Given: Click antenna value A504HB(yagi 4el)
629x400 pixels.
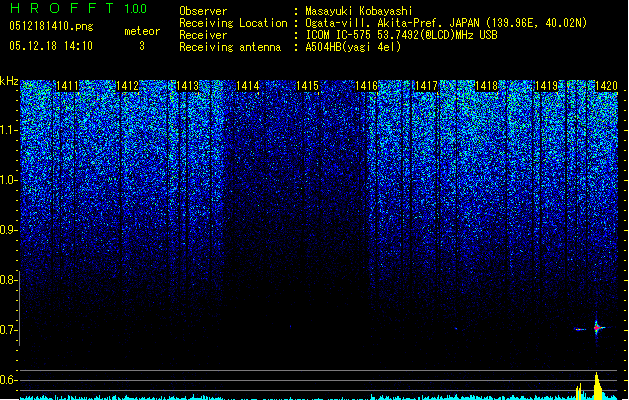Looking at the screenshot, I should [353, 47].
